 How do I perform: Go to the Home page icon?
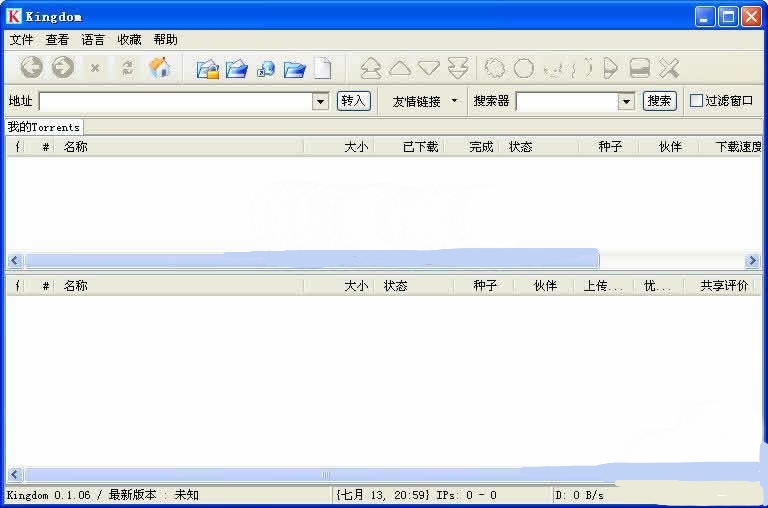(160, 67)
